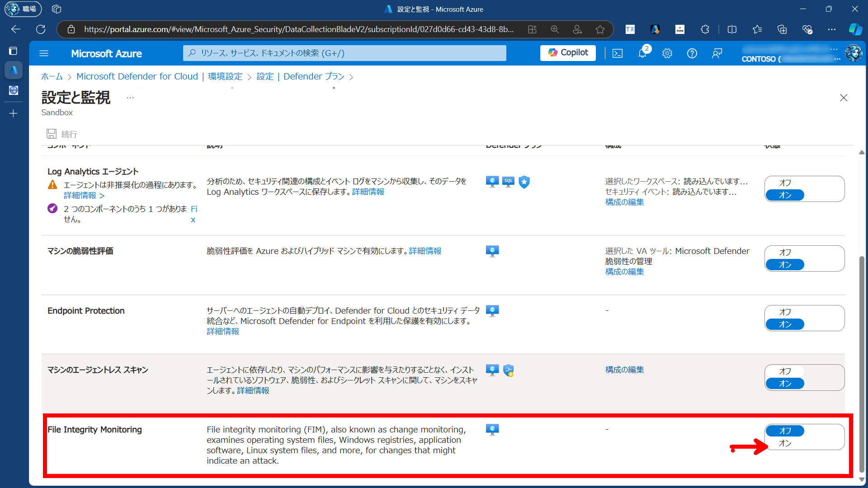Click the servers plan icon in Endpoint Protection row
Viewport: 868px width, 488px height.
click(492, 311)
